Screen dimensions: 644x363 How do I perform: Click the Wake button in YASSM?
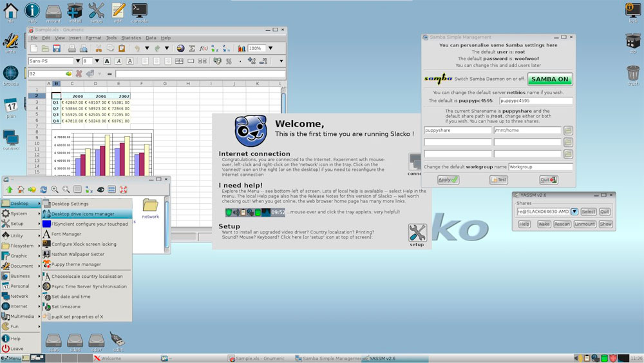point(544,224)
